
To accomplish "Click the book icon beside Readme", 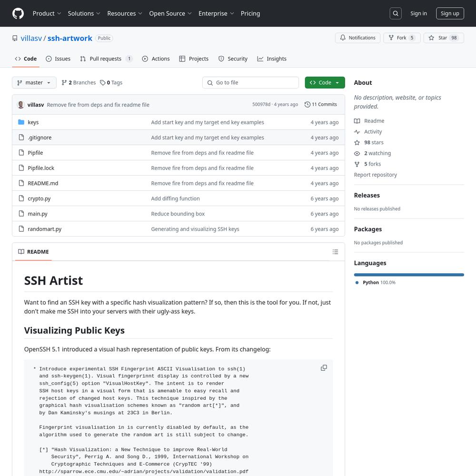I will 357,121.
